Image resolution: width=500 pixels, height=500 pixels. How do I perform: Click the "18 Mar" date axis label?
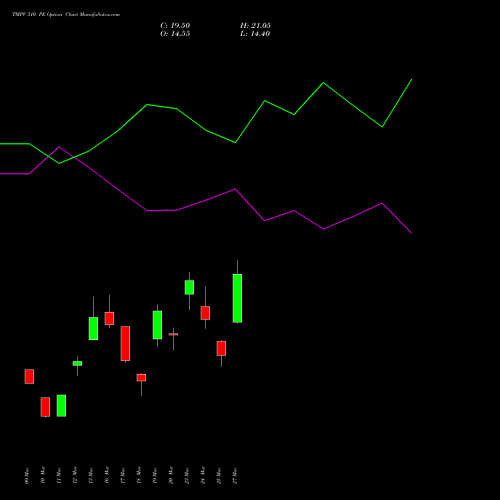pyautogui.click(x=139, y=476)
